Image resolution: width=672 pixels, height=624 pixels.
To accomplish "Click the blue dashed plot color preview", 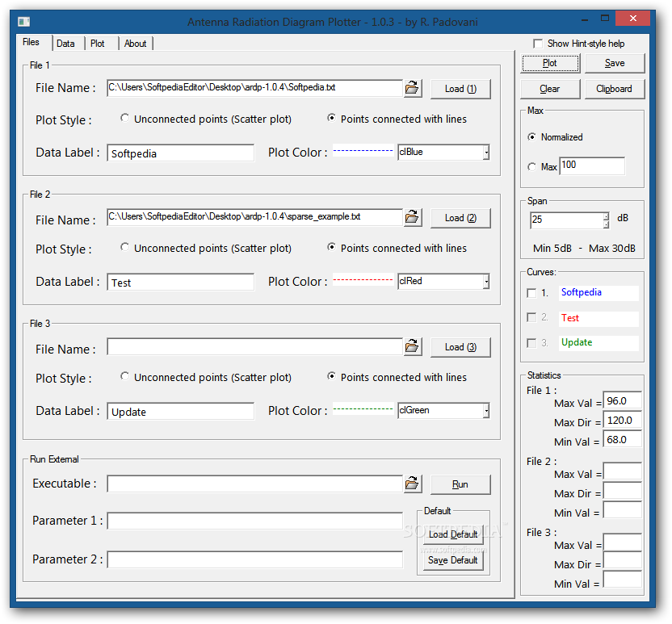I will (363, 150).
